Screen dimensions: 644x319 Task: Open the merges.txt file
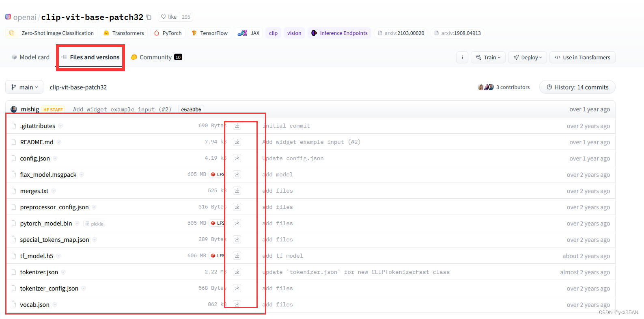pyautogui.click(x=34, y=191)
